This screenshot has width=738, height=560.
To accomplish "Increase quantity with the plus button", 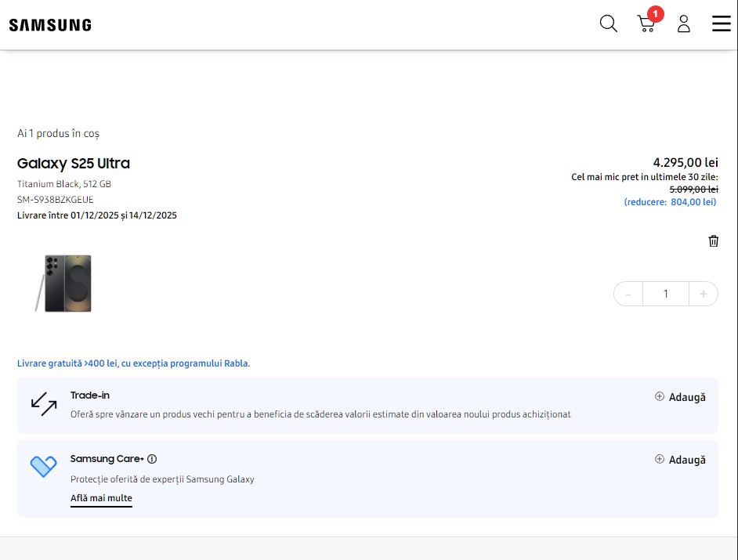I will coord(703,294).
